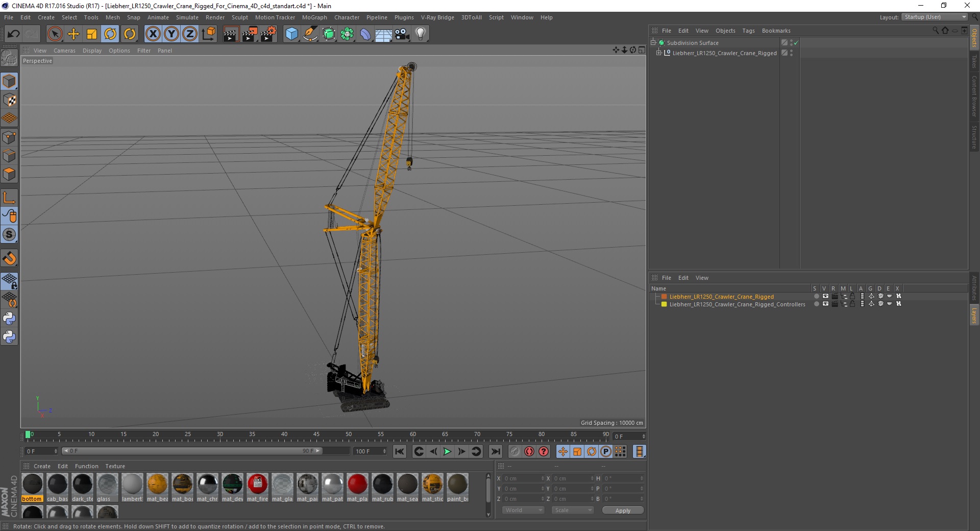980x531 pixels.
Task: Open the Simulate menu
Action: tap(187, 17)
